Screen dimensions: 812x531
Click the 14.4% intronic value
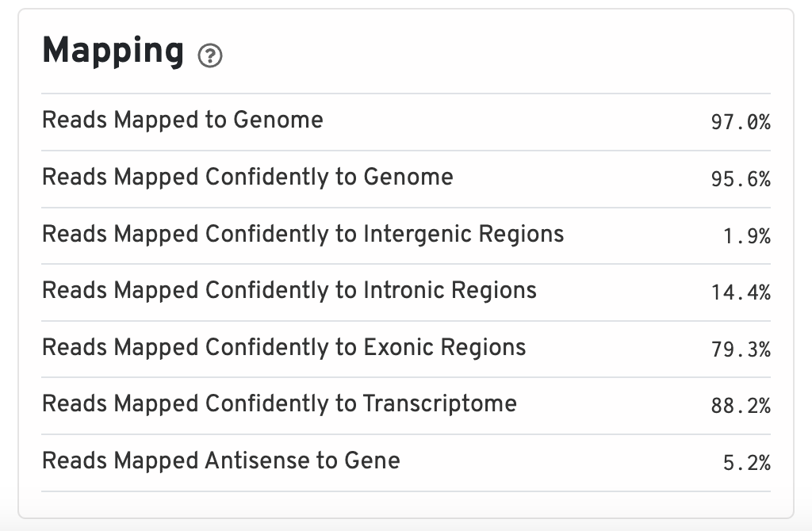coord(741,292)
